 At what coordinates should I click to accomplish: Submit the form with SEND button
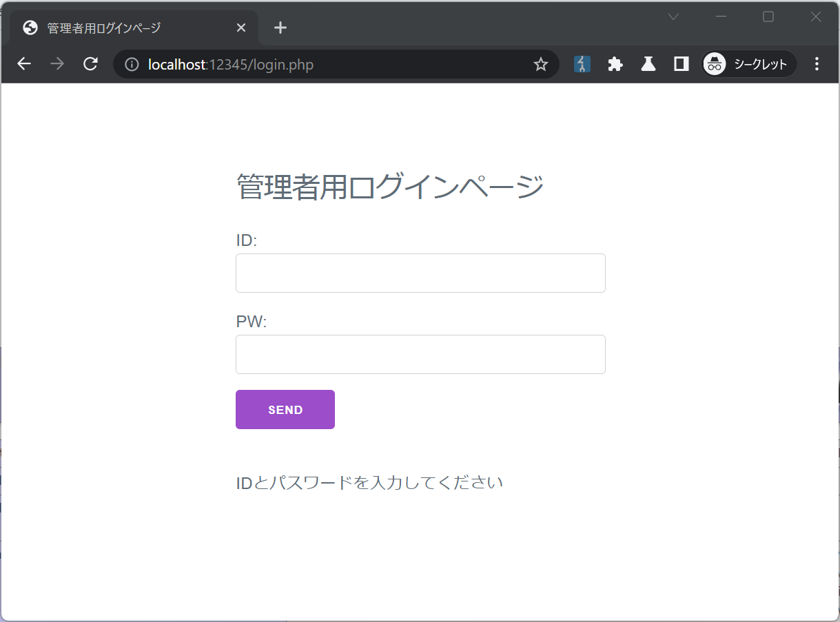pos(285,410)
